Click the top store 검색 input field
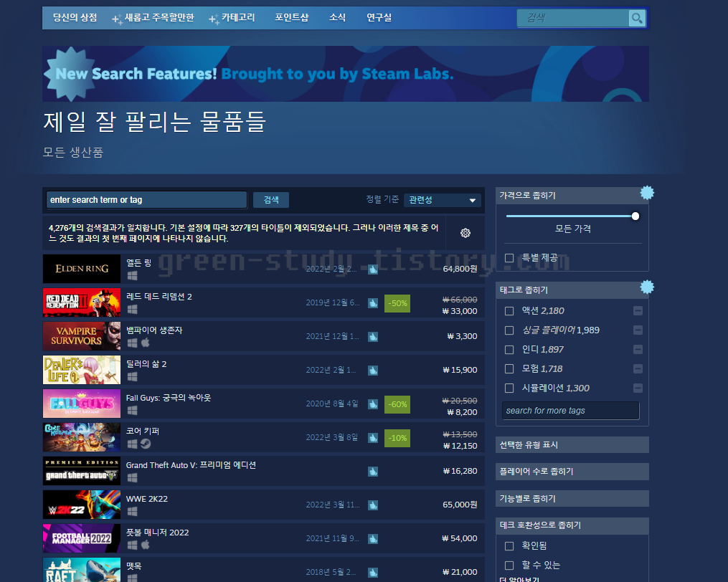Viewport: 728px width, 582px height. [x=572, y=18]
